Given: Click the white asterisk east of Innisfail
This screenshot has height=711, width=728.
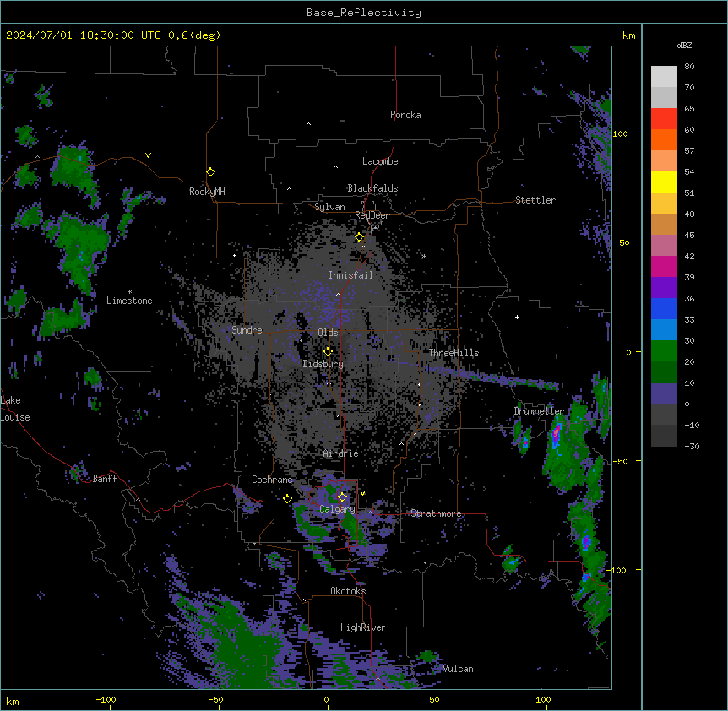Looking at the screenshot, I should point(424,256).
